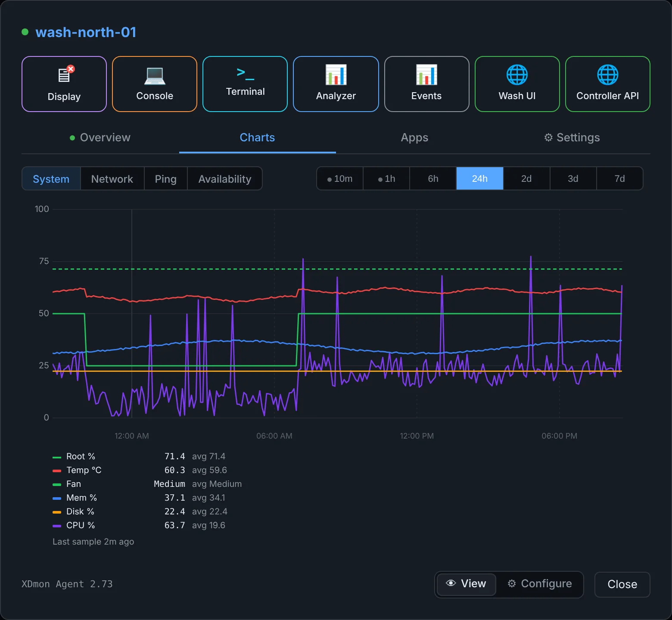Click 'Last sample 2m ago' text

tap(93, 542)
